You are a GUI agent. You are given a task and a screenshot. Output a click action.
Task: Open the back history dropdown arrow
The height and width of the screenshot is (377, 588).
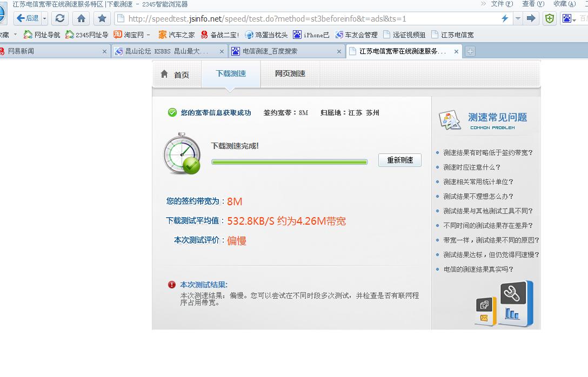45,18
